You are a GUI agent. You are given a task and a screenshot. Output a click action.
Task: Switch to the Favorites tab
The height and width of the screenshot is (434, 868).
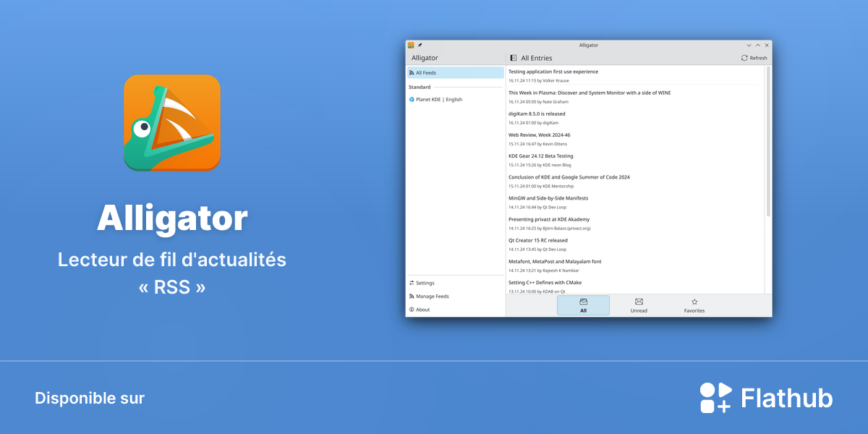[x=694, y=305]
